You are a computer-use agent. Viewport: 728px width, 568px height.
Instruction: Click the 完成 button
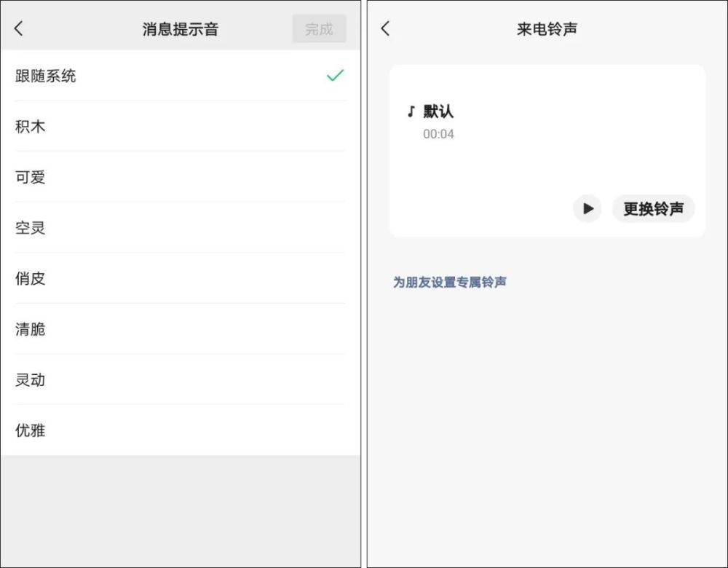(319, 29)
